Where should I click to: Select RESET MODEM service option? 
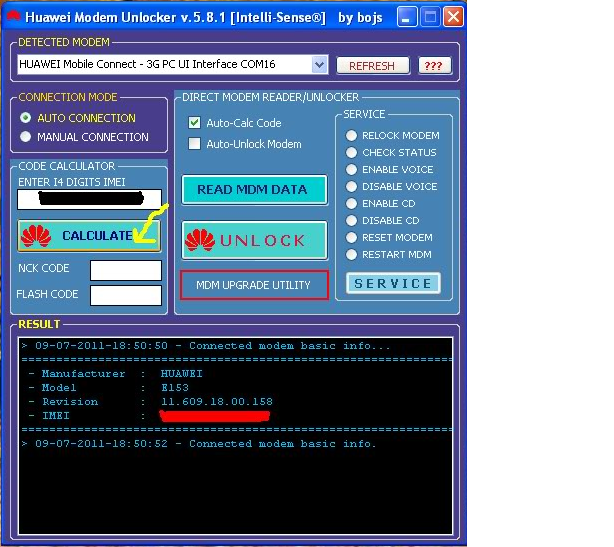(389, 238)
